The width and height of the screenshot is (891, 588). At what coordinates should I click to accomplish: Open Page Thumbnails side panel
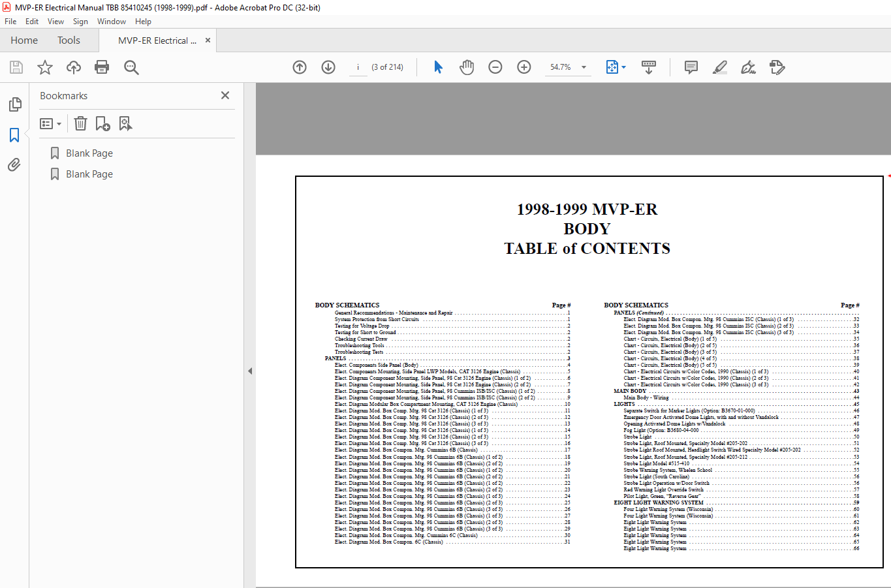[x=14, y=104]
